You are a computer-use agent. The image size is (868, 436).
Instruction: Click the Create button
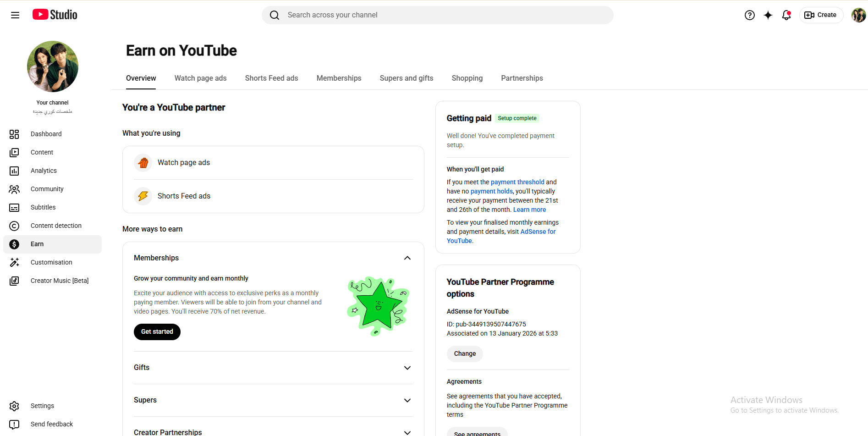tap(821, 15)
